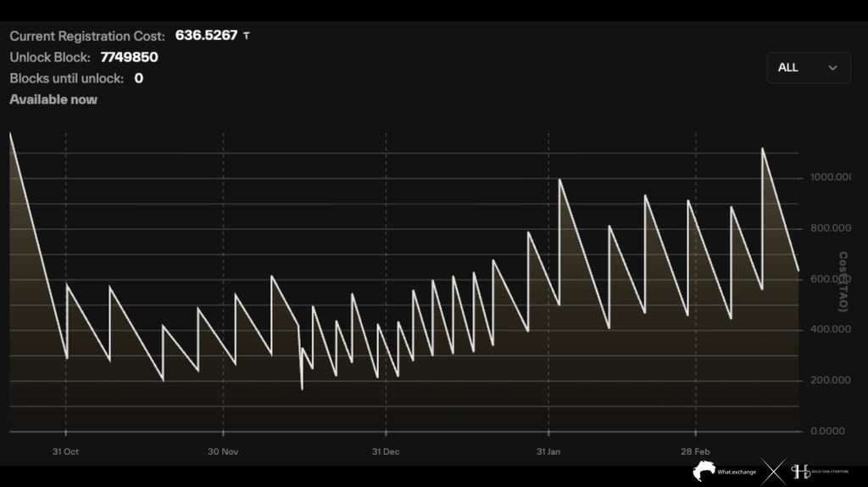868x487 pixels.
Task: Click the 200.000 y-axis value
Action: coord(831,381)
